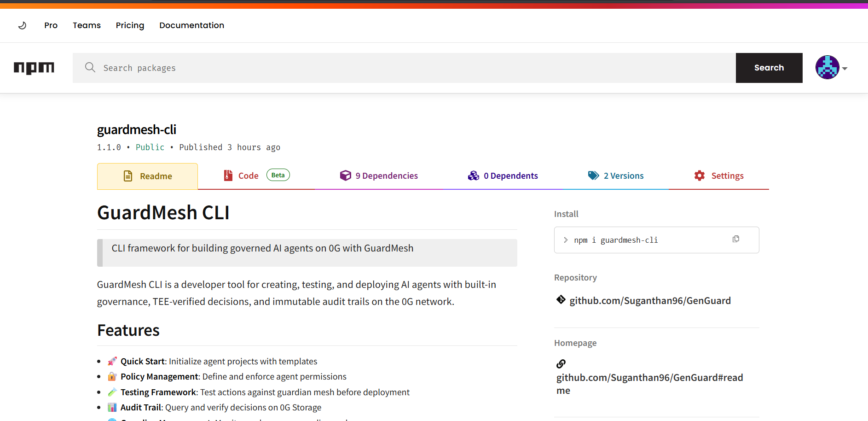The width and height of the screenshot is (868, 421).
Task: Click the 1.1.0 version text
Action: pyautogui.click(x=109, y=147)
